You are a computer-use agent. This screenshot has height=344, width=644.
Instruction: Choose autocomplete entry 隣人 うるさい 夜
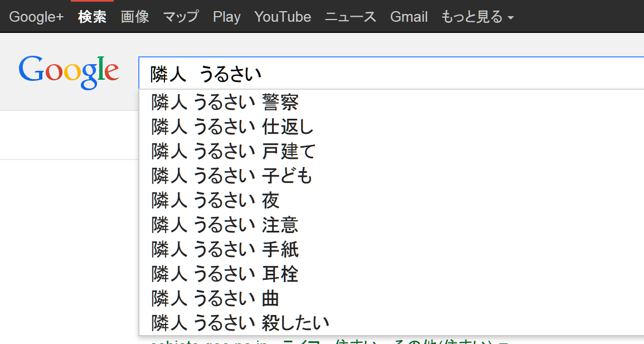[x=216, y=200]
